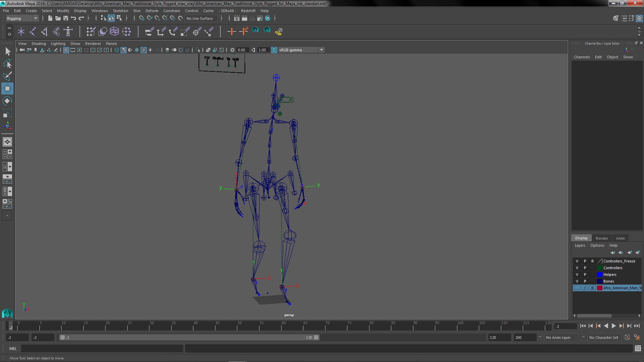
Task: Select the Paint Selection tool
Action: (x=7, y=76)
